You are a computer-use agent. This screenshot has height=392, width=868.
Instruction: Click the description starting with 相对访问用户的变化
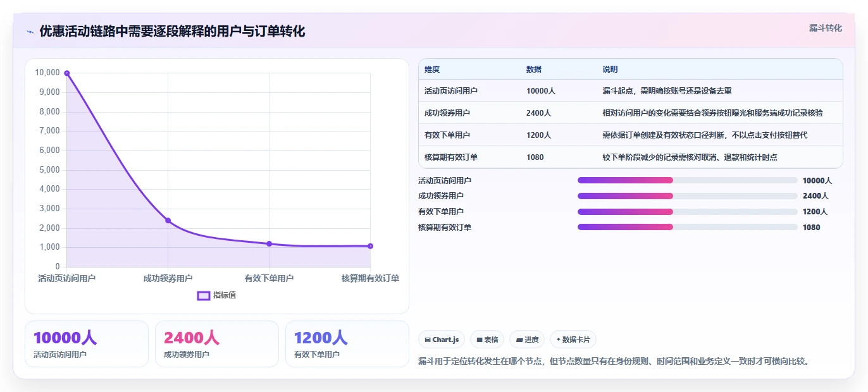coord(712,113)
